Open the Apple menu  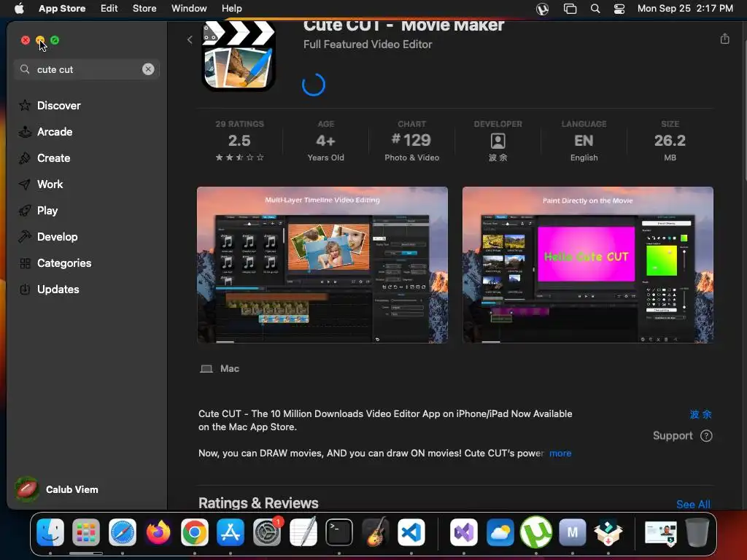tap(19, 8)
